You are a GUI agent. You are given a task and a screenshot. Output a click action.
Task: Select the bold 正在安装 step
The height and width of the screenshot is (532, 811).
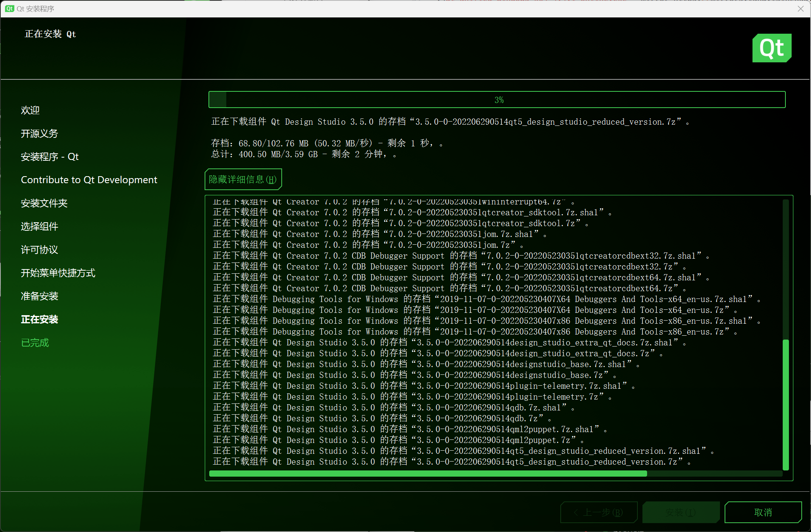click(40, 319)
